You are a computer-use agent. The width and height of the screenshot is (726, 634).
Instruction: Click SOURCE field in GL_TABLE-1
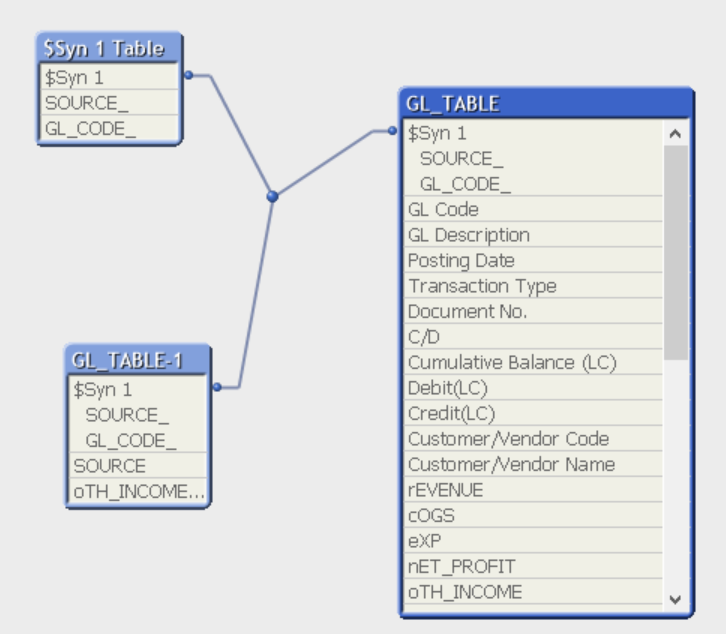click(x=138, y=465)
